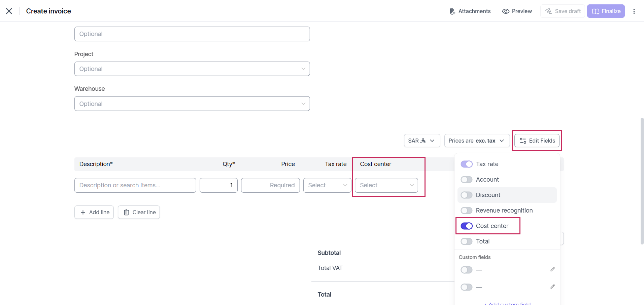Open the SAR currency selector

pyautogui.click(x=422, y=141)
